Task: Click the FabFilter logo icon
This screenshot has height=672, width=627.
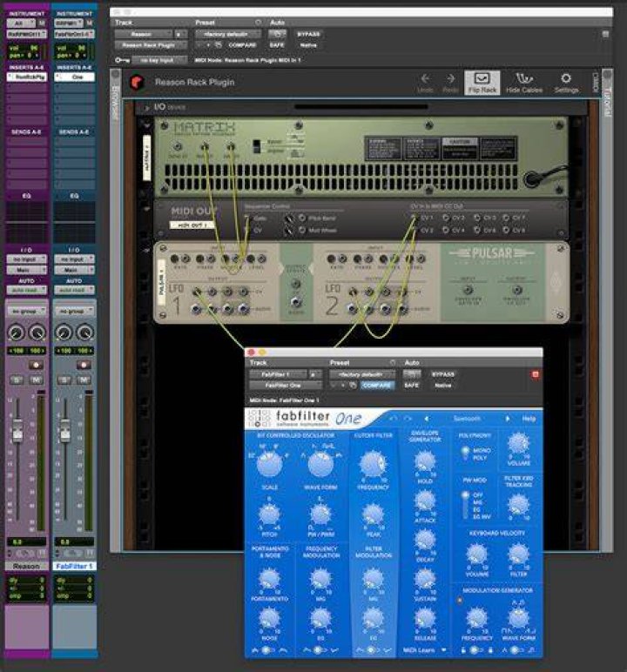Action: click(x=259, y=419)
